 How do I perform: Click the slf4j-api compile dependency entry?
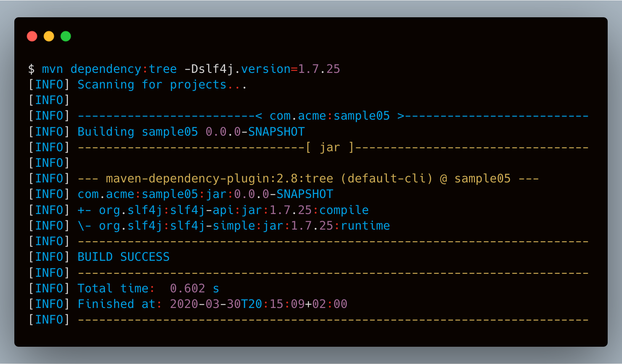point(233,210)
